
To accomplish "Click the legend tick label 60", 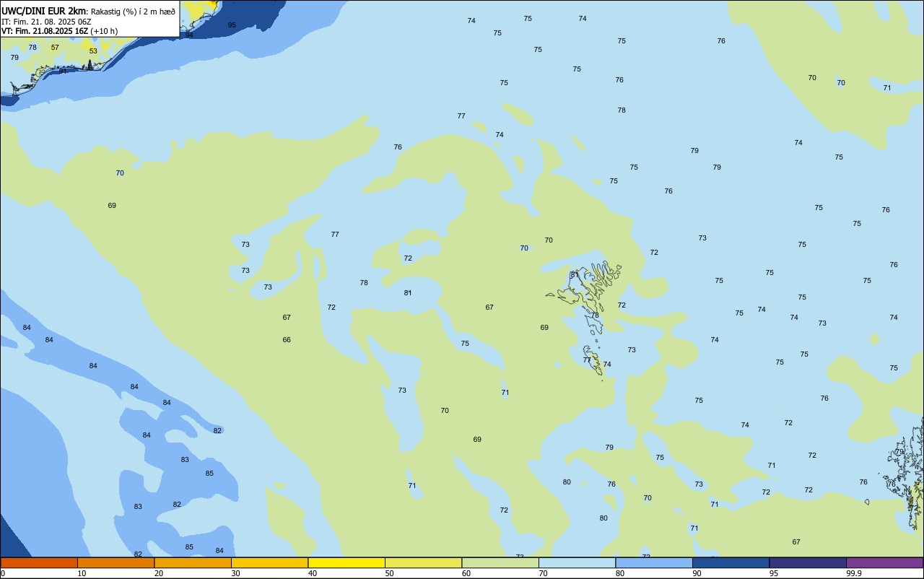I will click(x=466, y=573).
